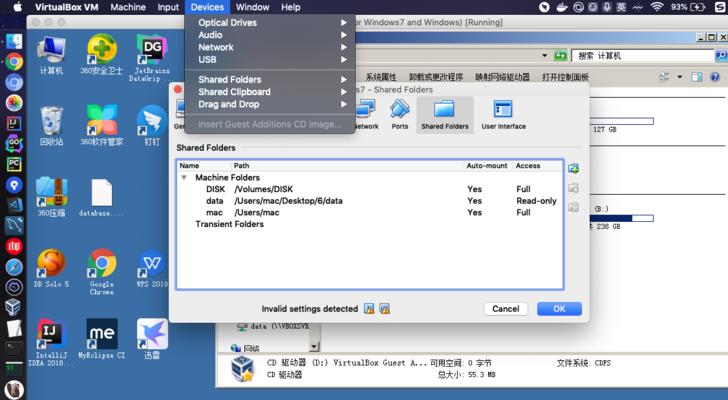Click the Access column header
This screenshot has width=728, height=400.
tap(528, 166)
